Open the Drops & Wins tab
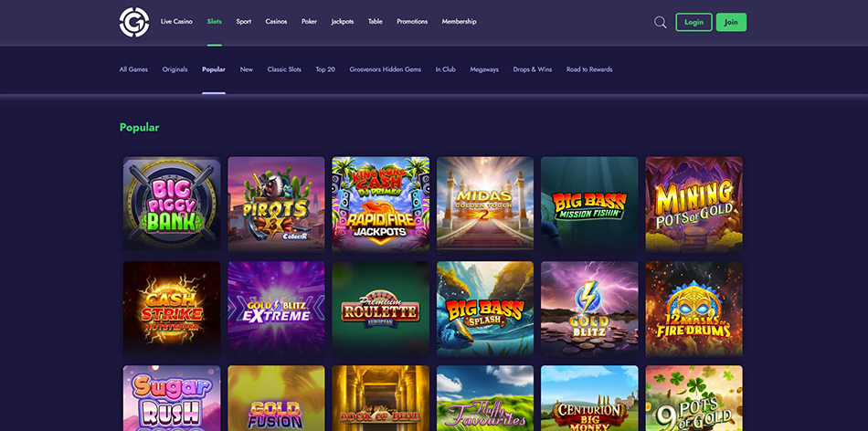This screenshot has height=431, width=868. pyautogui.click(x=533, y=69)
